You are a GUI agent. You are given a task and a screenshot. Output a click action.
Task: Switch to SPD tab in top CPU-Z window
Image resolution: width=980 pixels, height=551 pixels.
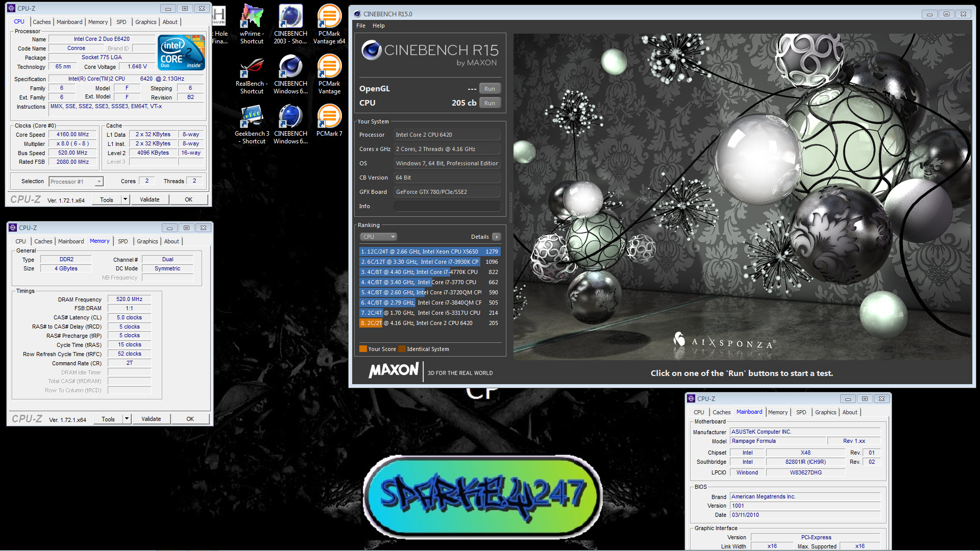point(121,22)
